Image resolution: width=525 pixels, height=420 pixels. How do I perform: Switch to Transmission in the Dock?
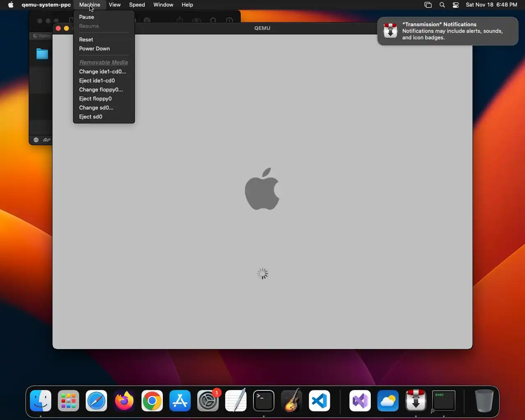(416, 401)
